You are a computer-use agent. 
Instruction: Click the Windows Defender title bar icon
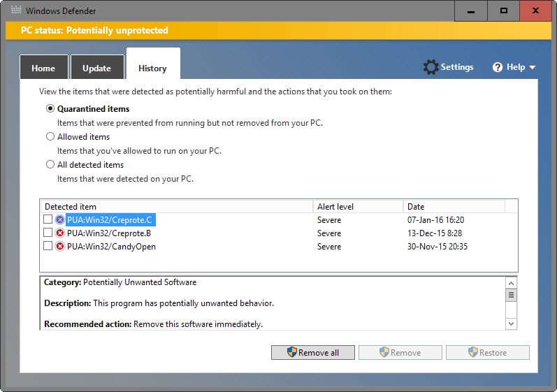pos(16,10)
